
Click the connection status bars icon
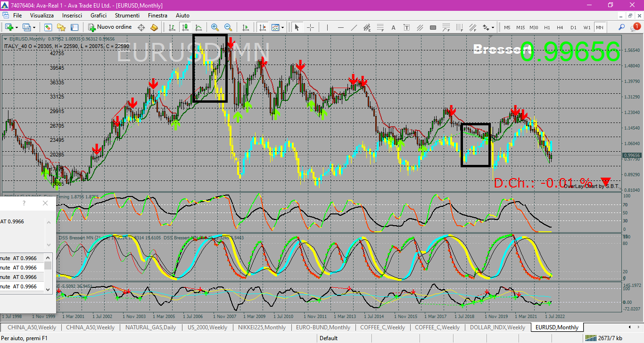[590, 338]
